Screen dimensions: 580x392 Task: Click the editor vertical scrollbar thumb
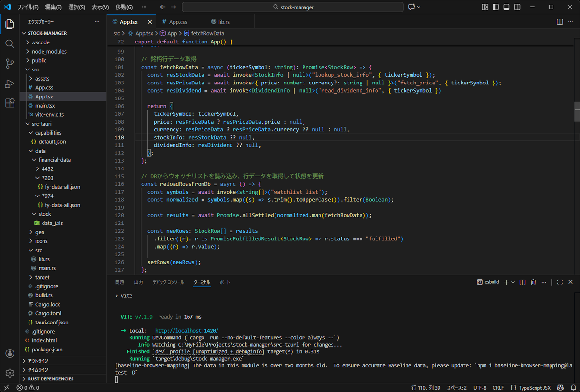pyautogui.click(x=577, y=112)
